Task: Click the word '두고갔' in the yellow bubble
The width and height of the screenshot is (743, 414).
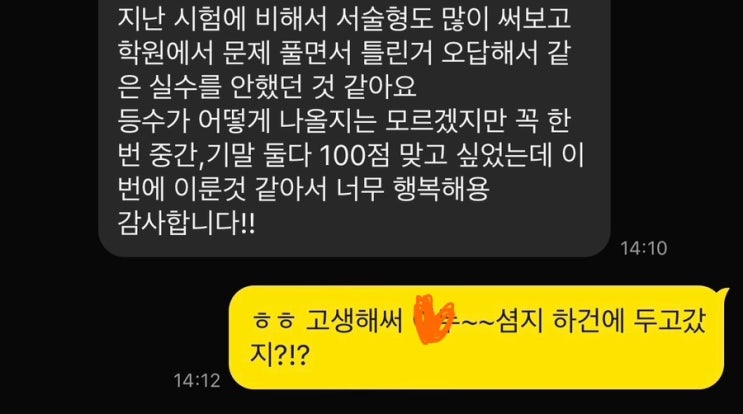Action: pos(671,320)
